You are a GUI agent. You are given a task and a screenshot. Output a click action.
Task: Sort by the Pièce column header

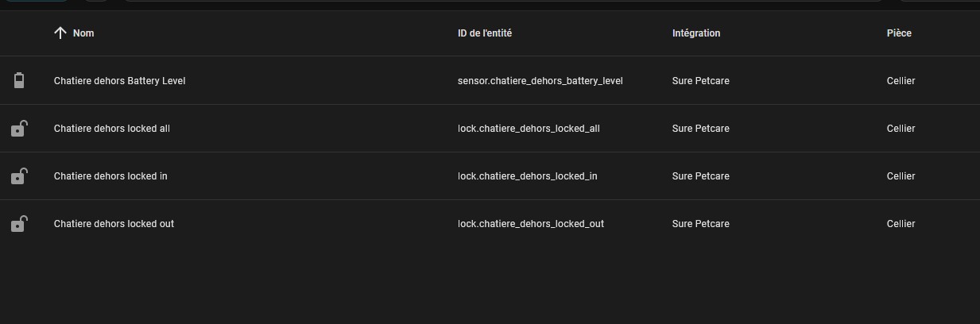coord(899,33)
